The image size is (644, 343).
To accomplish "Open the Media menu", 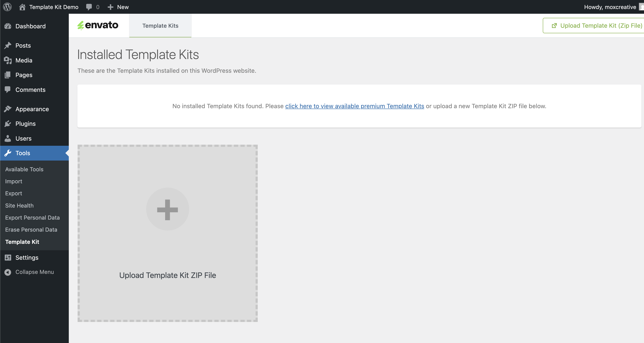I will point(34,60).
